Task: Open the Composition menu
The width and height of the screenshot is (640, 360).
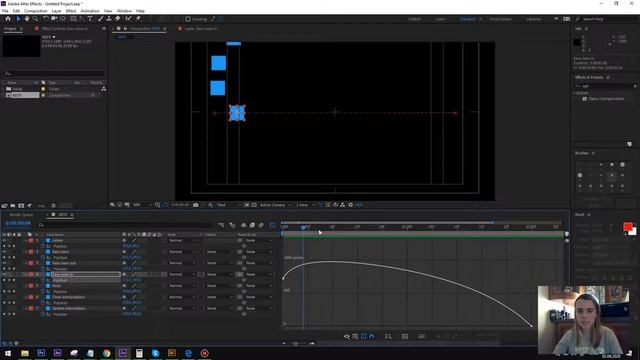Action: click(x=36, y=11)
